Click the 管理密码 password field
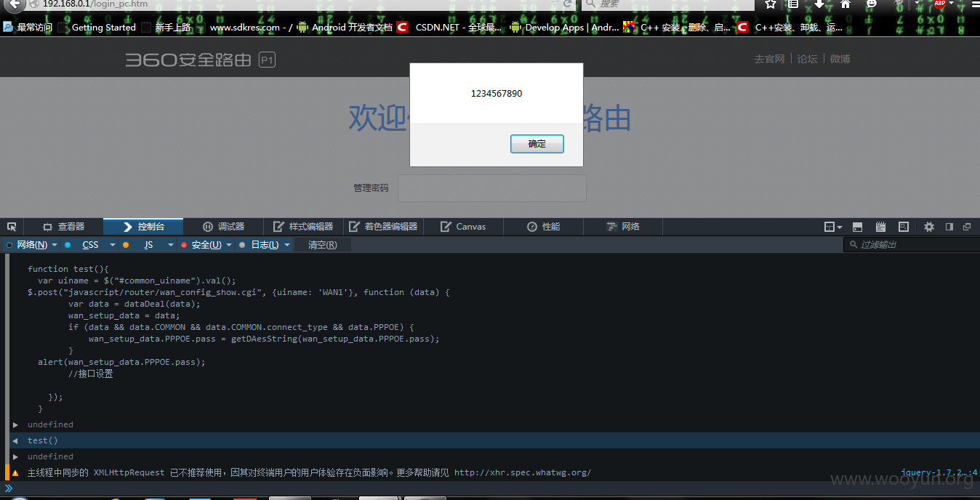980x500 pixels. [x=492, y=188]
